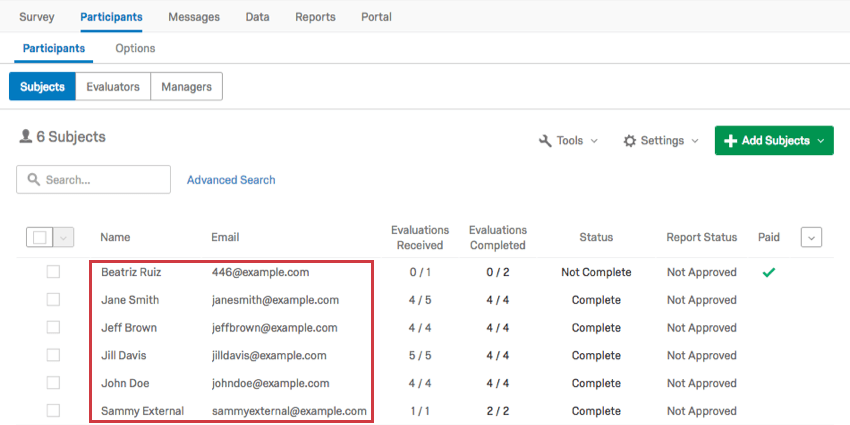The width and height of the screenshot is (850, 425).
Task: Click the gear icon beside Settings
Action: click(x=630, y=141)
